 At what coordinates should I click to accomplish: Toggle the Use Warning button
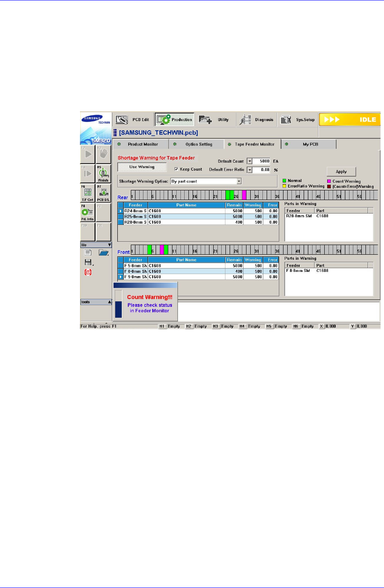(x=142, y=167)
